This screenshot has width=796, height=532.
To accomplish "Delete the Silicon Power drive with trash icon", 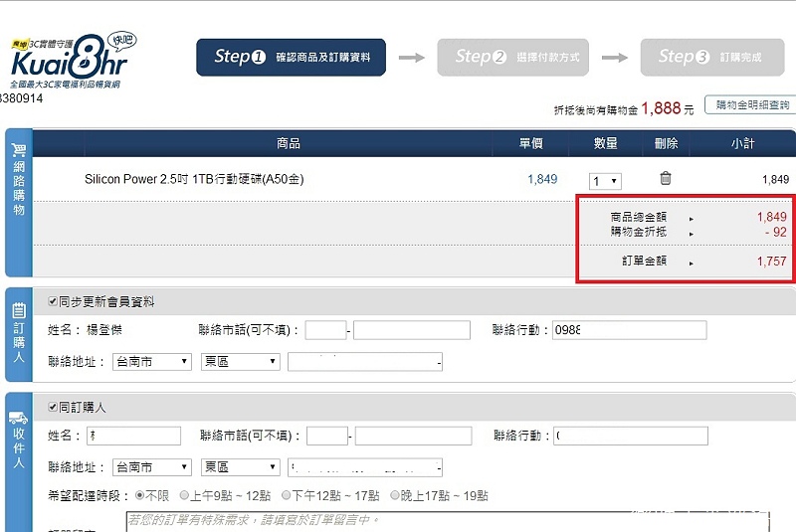I will 666,179.
